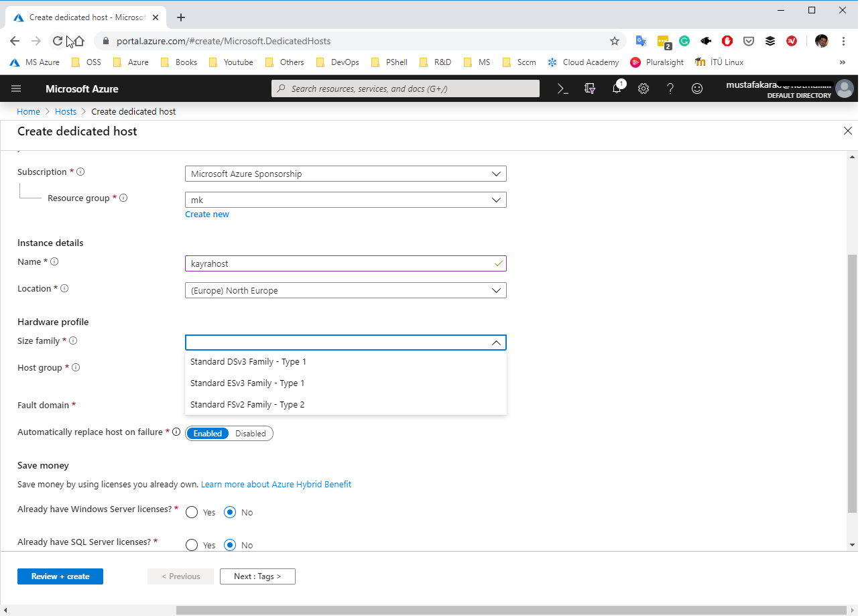
Task: Open portal settings gear icon
Action: pyautogui.click(x=643, y=88)
